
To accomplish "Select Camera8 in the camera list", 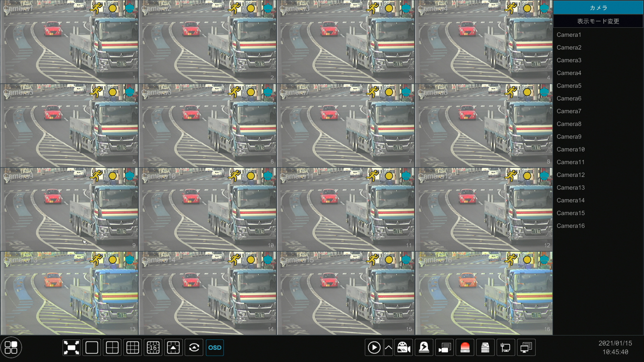I will pos(598,124).
